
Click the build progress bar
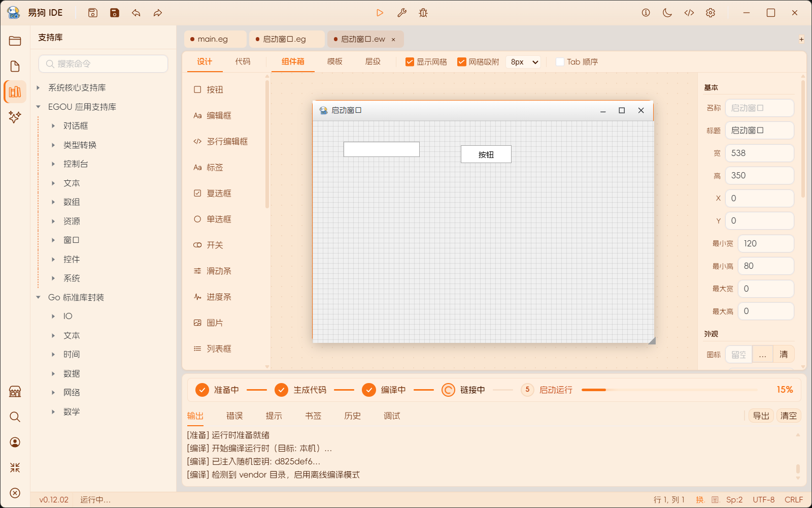pos(669,390)
